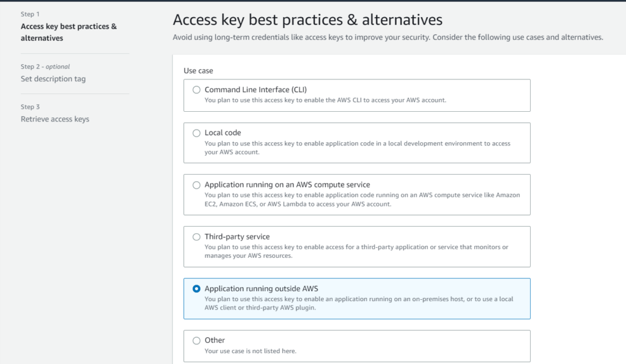Select the Other use case radio button
Image resolution: width=626 pixels, height=364 pixels.
196,341
